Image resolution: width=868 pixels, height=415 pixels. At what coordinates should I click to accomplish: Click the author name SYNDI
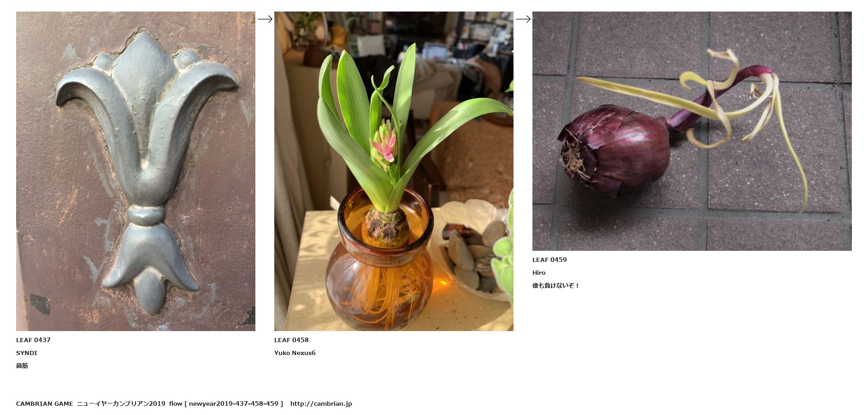(27, 353)
